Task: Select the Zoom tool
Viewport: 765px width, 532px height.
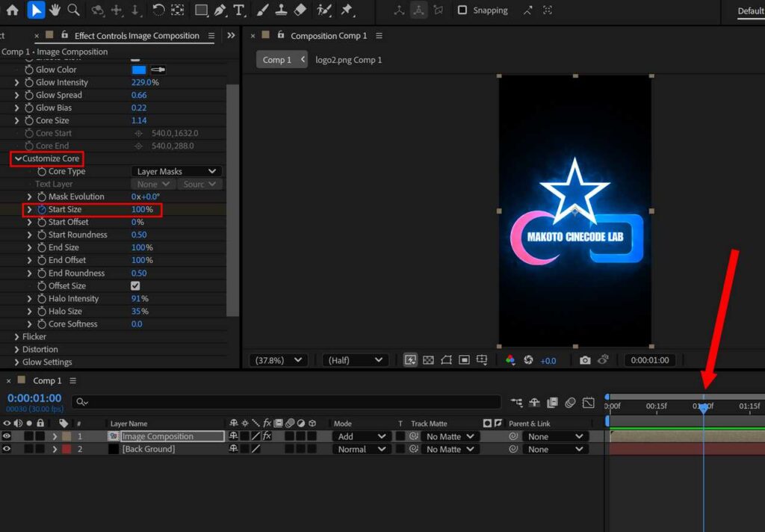Action: pyautogui.click(x=74, y=10)
